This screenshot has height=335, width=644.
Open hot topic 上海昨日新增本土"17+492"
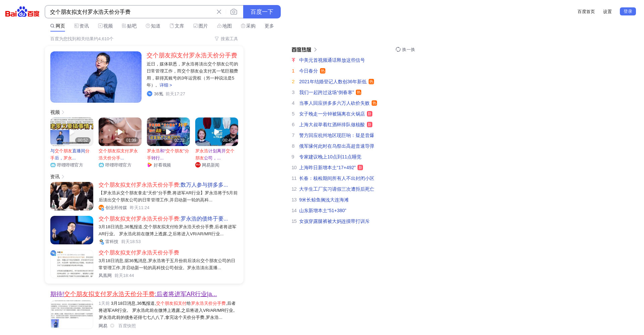(x=327, y=168)
